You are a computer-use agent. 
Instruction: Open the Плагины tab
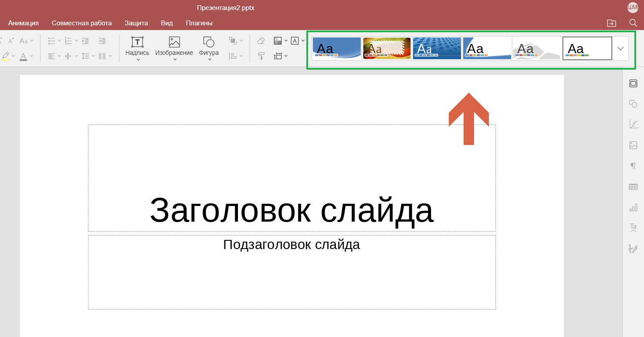tap(199, 23)
